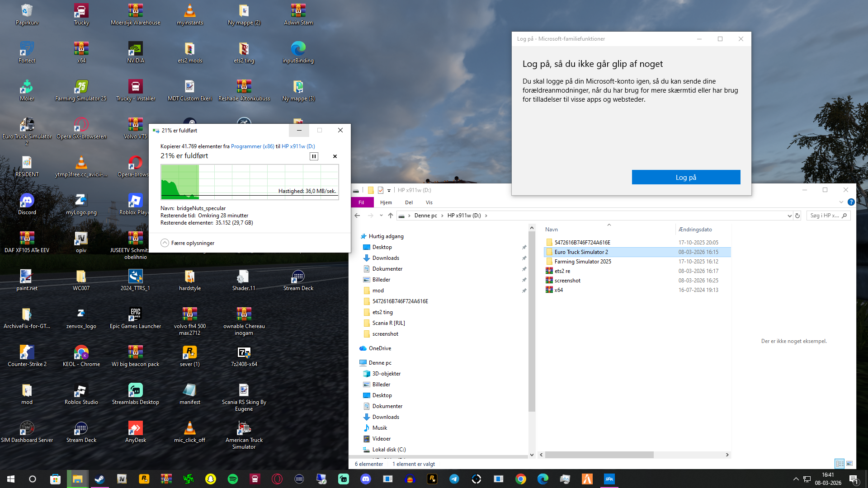The width and height of the screenshot is (868, 488).
Task: Pause the file copy operation
Action: (x=314, y=156)
